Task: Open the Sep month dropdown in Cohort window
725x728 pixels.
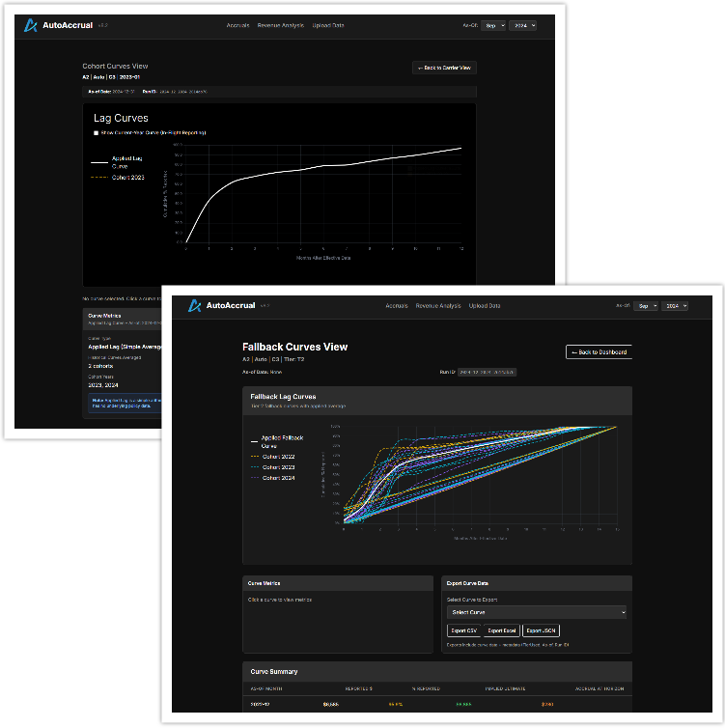Action: point(492,25)
